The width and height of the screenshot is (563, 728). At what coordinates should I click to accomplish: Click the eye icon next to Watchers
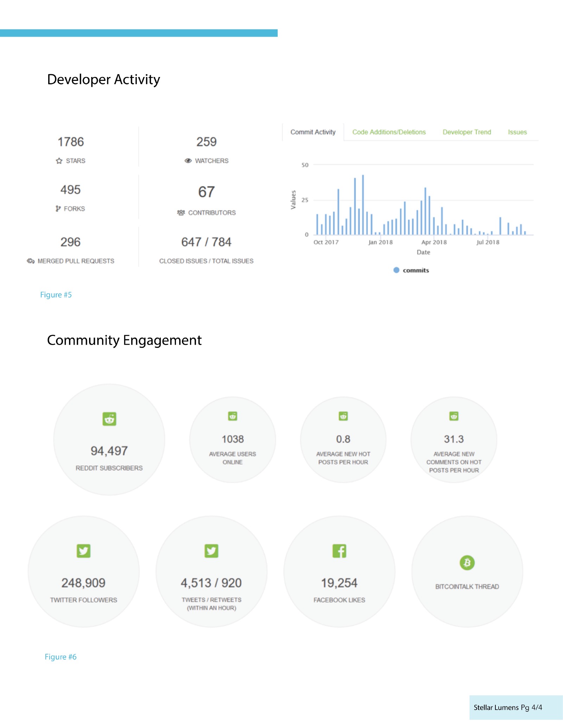[x=188, y=161]
